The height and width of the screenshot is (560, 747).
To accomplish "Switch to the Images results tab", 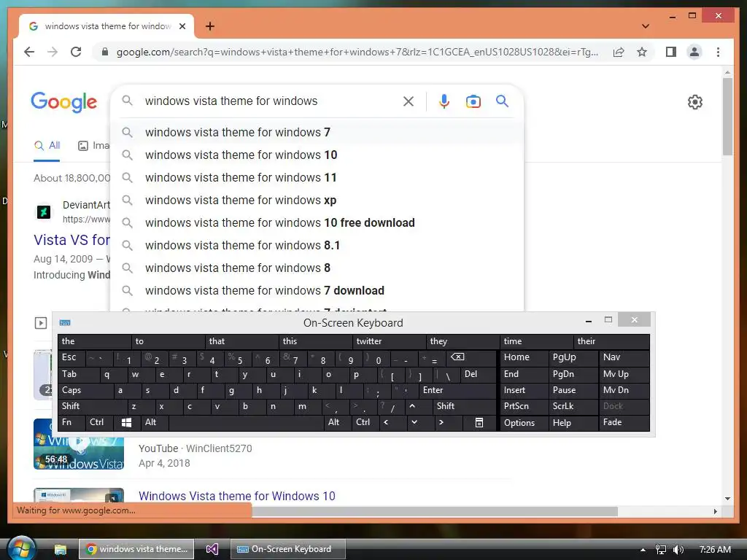I will [94, 146].
